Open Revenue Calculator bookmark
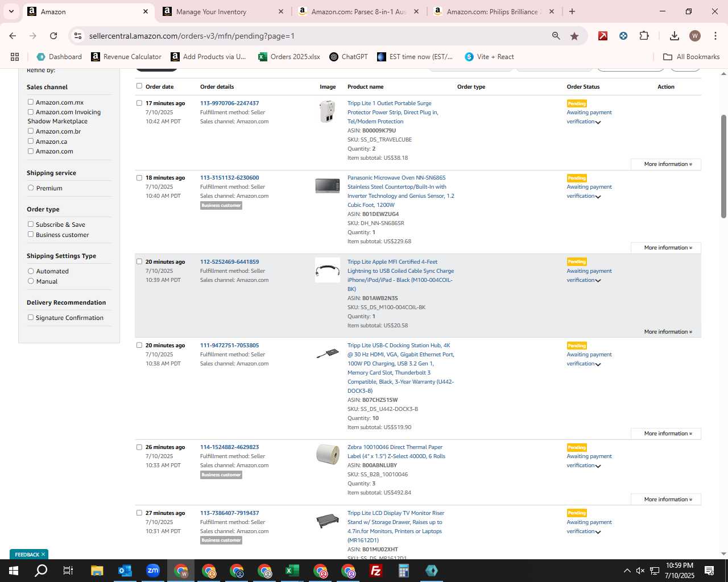This screenshot has width=728, height=582. point(126,57)
